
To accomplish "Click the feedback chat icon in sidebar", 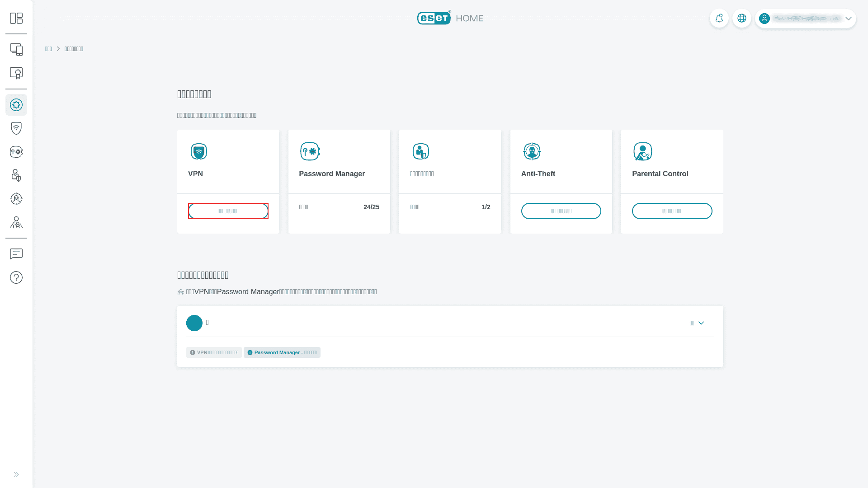I will [x=16, y=254].
